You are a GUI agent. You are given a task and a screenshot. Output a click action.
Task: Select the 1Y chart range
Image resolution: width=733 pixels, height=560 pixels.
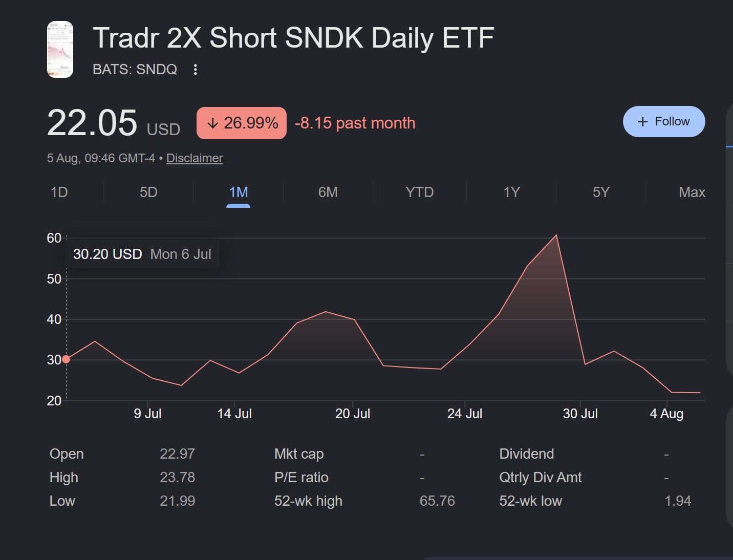511,192
